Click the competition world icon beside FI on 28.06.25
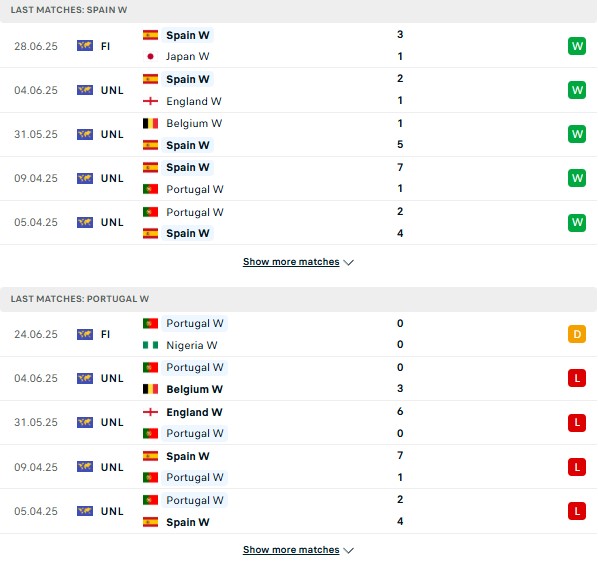The image size is (598, 571). coord(85,46)
